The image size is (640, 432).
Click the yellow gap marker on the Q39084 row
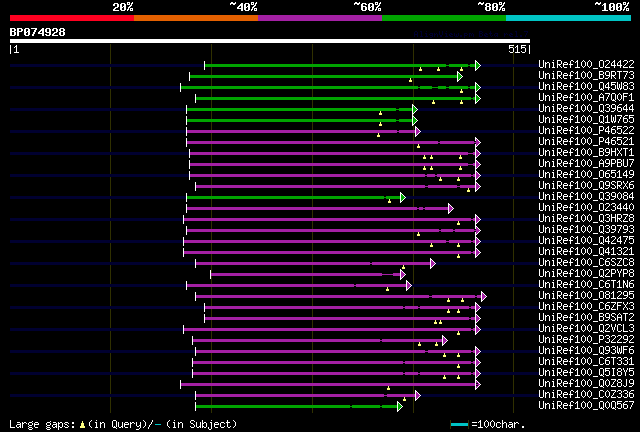(x=389, y=201)
